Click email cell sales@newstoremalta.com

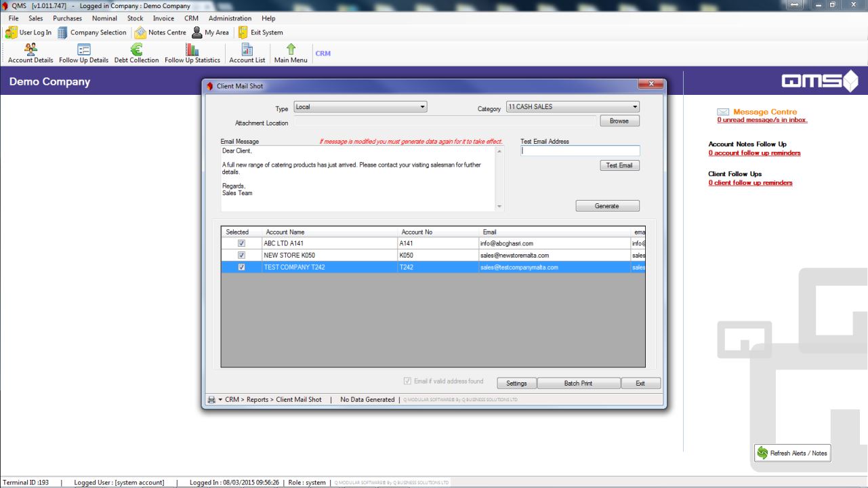pos(554,256)
